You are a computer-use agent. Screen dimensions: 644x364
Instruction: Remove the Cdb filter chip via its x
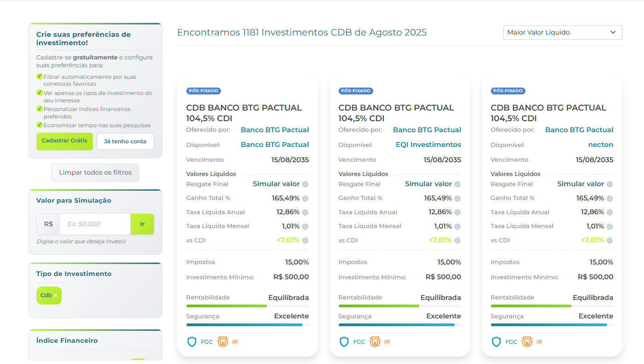point(56,295)
